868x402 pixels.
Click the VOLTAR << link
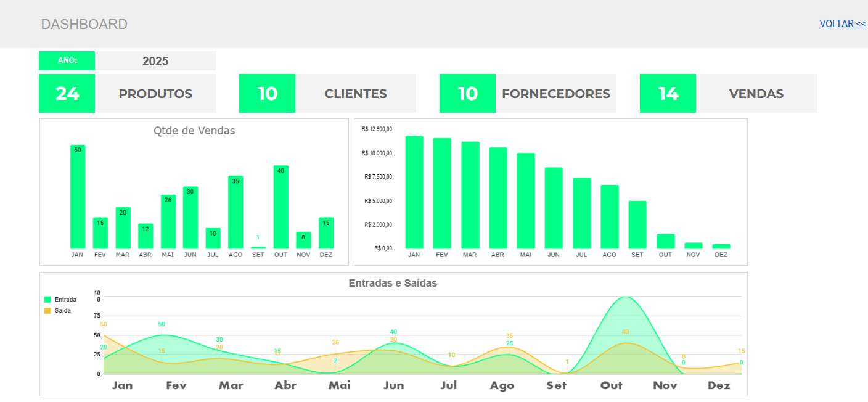coord(842,24)
